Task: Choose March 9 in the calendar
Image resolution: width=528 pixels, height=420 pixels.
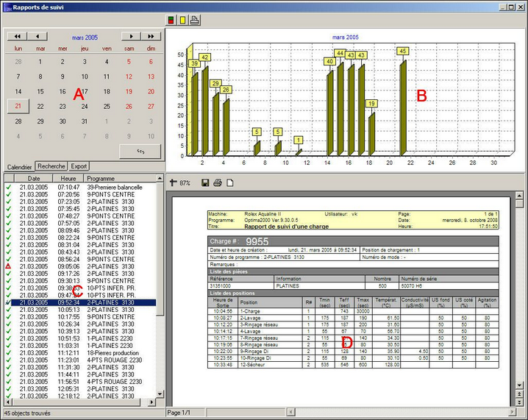Action: tap(63, 76)
